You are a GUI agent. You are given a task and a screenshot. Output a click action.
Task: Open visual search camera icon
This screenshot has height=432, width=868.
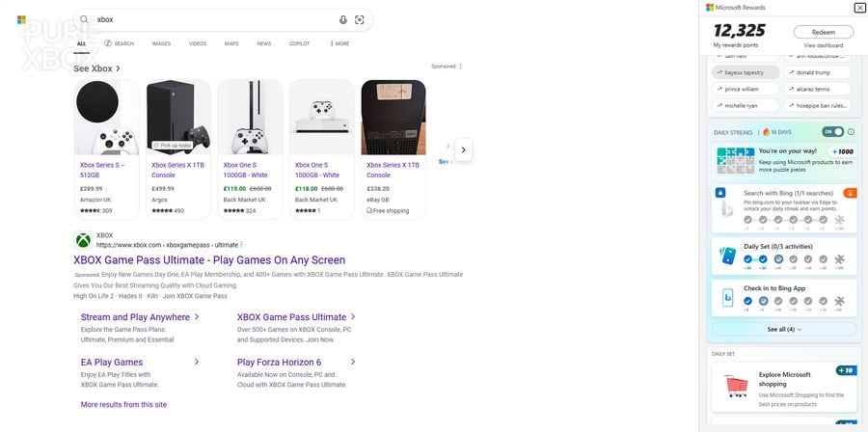360,20
